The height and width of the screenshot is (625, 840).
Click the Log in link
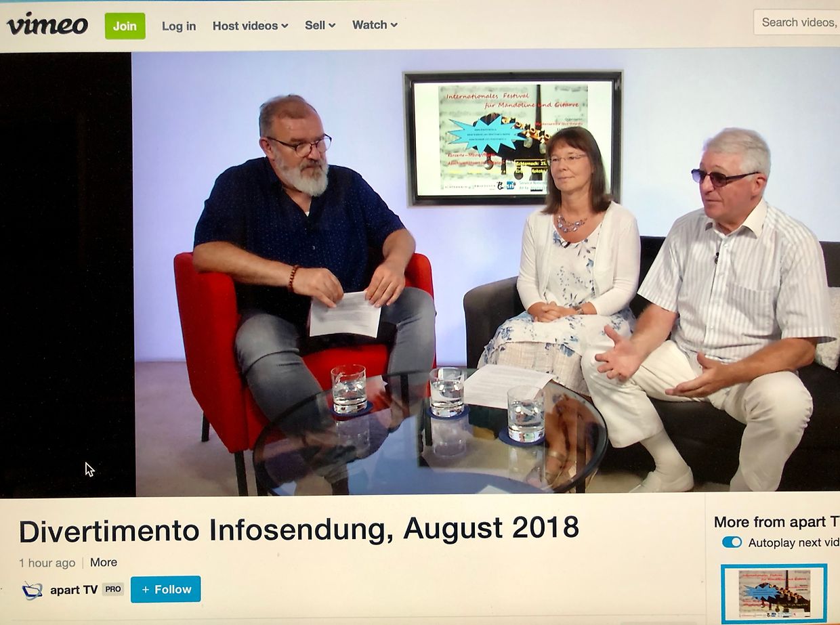point(179,26)
